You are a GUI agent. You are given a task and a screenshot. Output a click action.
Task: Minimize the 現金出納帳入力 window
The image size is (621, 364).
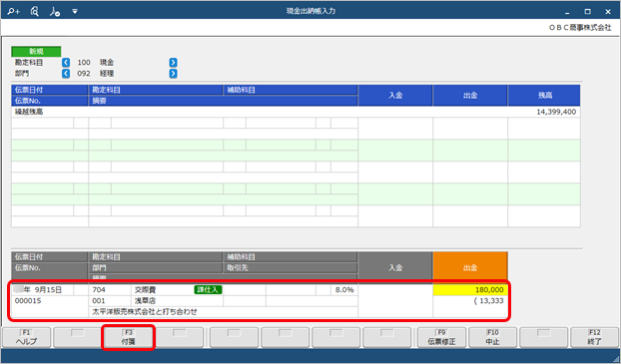(567, 12)
